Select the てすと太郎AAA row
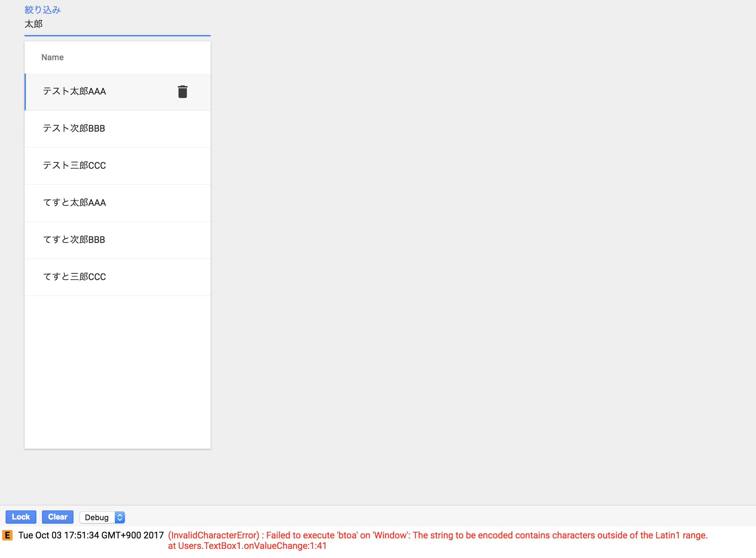 tap(118, 203)
